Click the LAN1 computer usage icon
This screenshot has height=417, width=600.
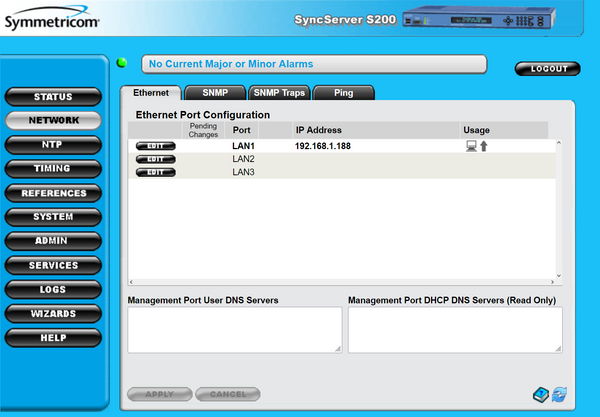(471, 146)
